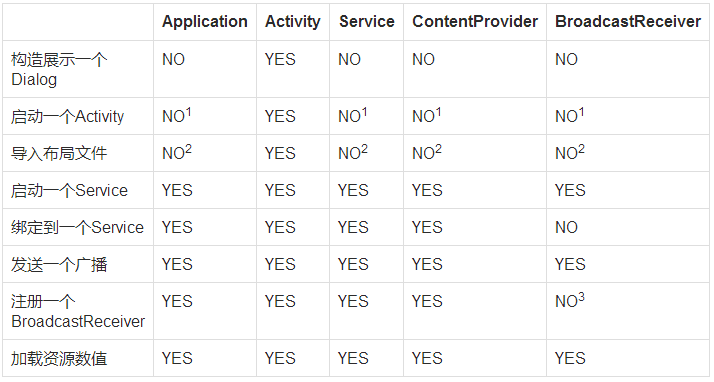Select the Activity column header

point(293,21)
